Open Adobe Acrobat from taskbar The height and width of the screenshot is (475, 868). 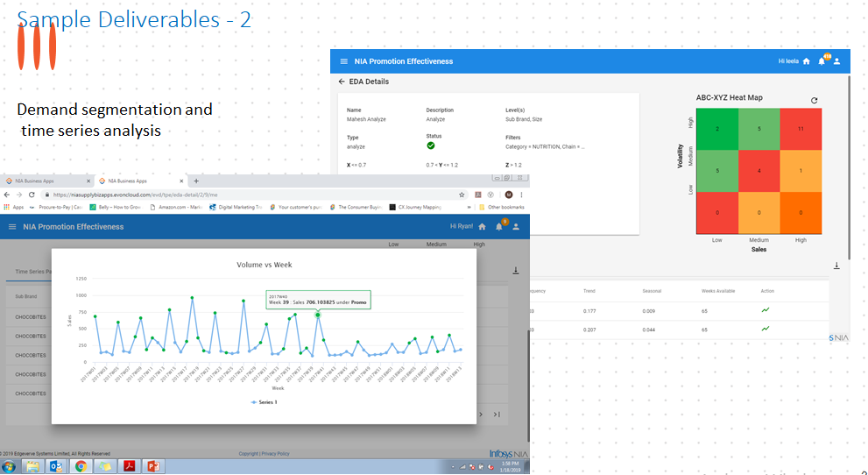pos(129,467)
